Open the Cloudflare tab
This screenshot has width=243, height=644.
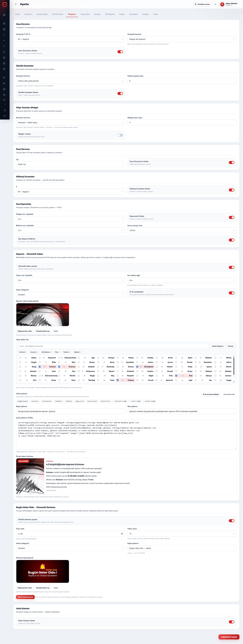point(133,14)
